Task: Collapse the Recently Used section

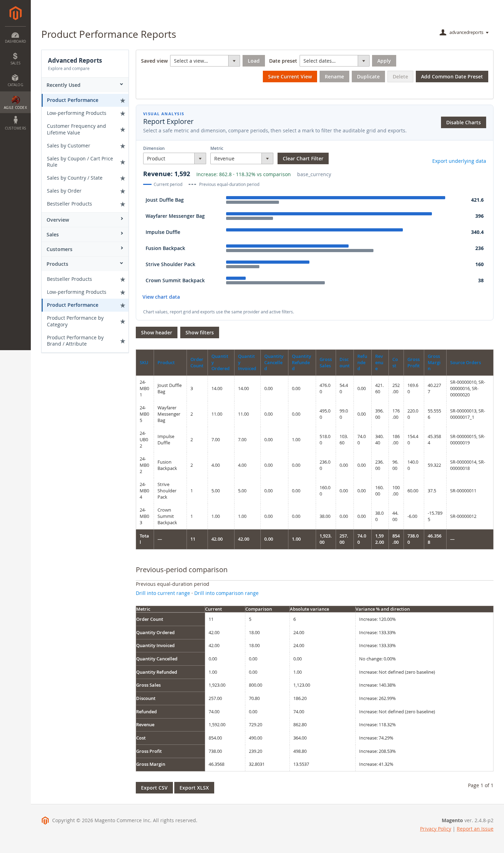Action: 85,85
